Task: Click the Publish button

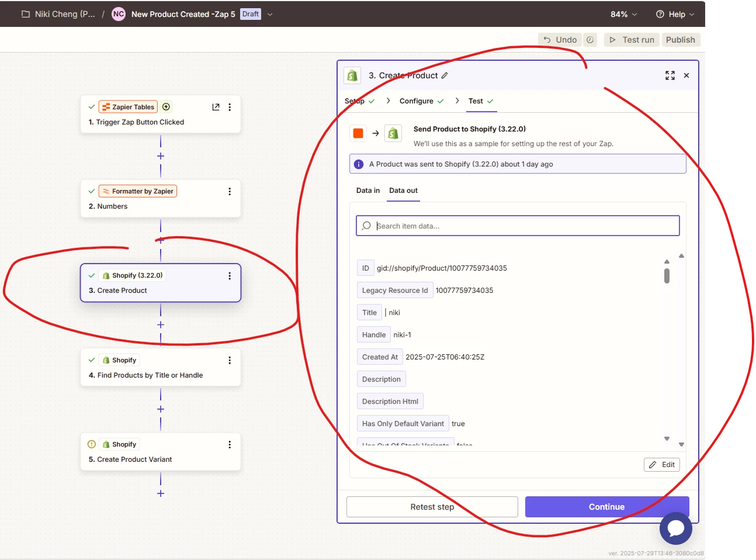Action: coord(681,40)
